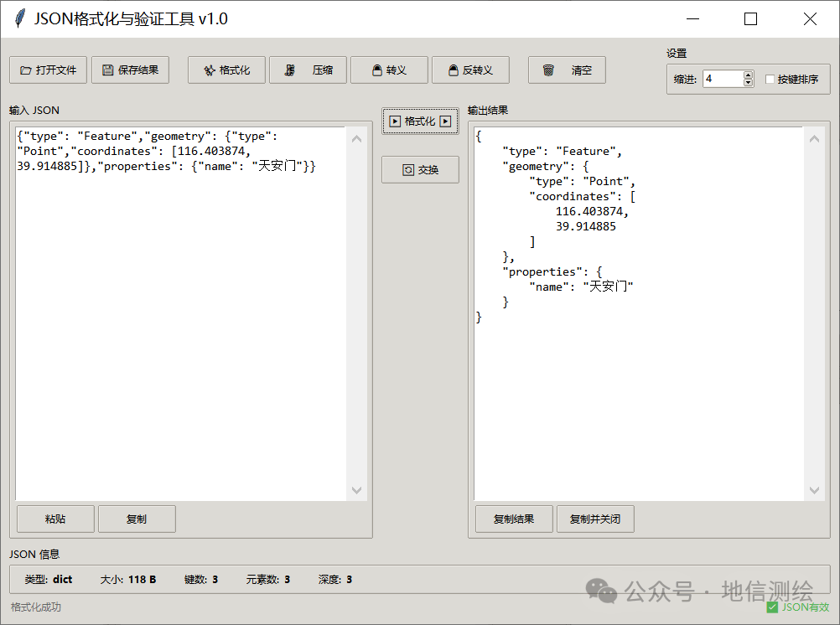
Task: Click the 打开文件 folder icon button
Action: [48, 70]
